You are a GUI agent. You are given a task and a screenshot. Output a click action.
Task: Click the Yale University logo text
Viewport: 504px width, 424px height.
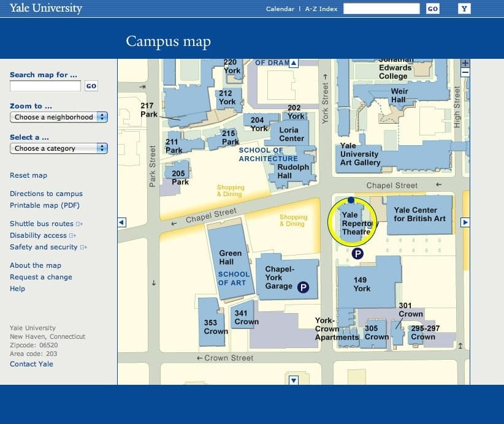46,8
